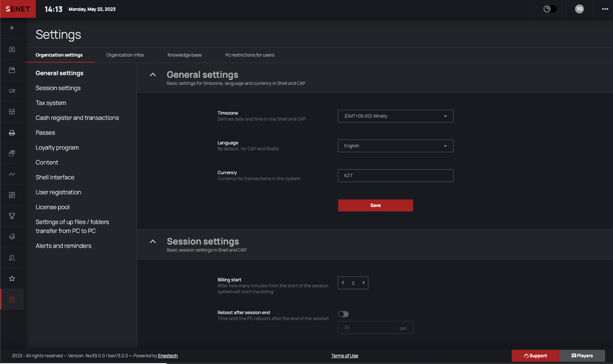Switch to Organization infos tab
The height and width of the screenshot is (364, 613).
125,55
